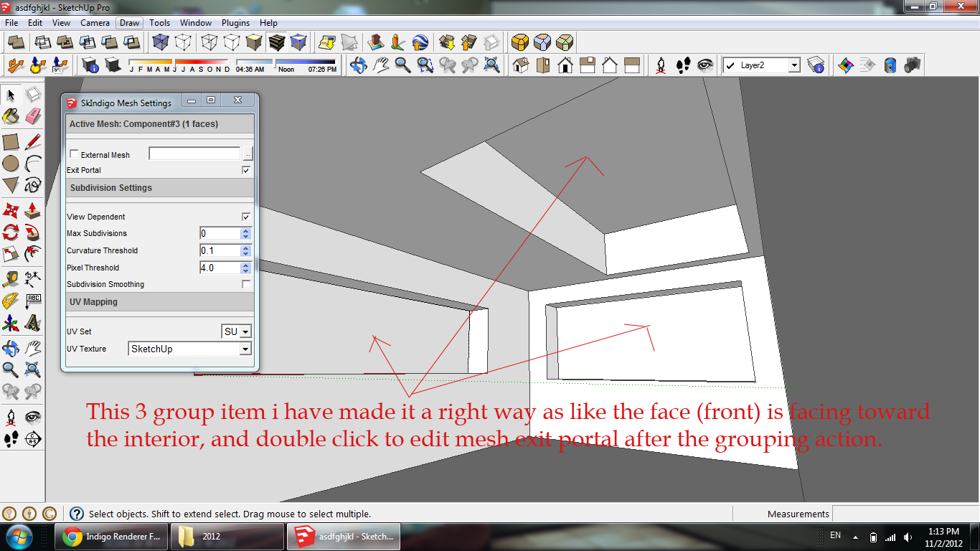Expand the UV Texture SketchUp dropdown

click(245, 349)
